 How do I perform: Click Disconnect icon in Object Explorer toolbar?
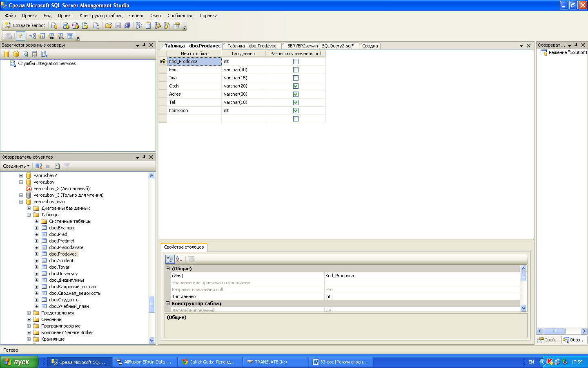coord(39,166)
